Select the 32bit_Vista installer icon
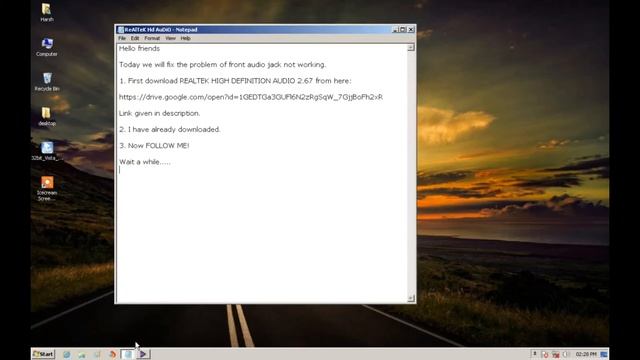This screenshot has height=360, width=640. [47, 151]
